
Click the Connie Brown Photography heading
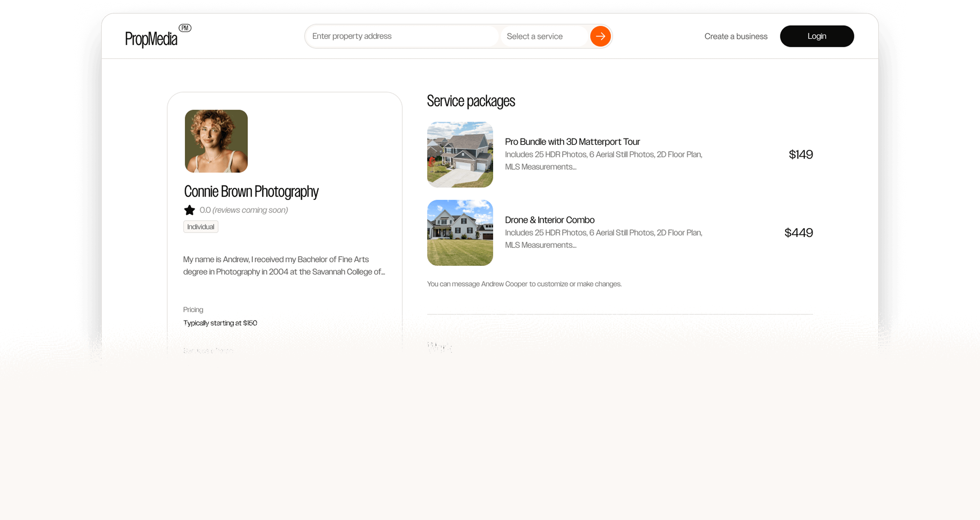251,192
